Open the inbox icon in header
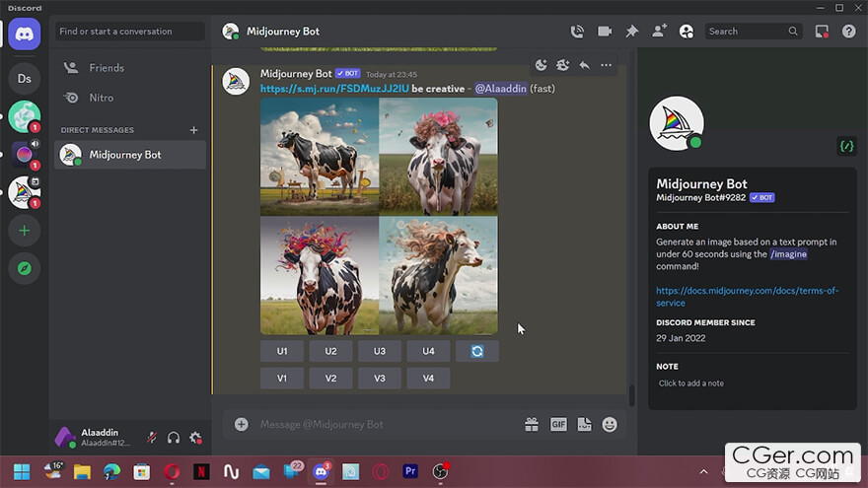Image resolution: width=868 pixels, height=488 pixels. pos(822,32)
